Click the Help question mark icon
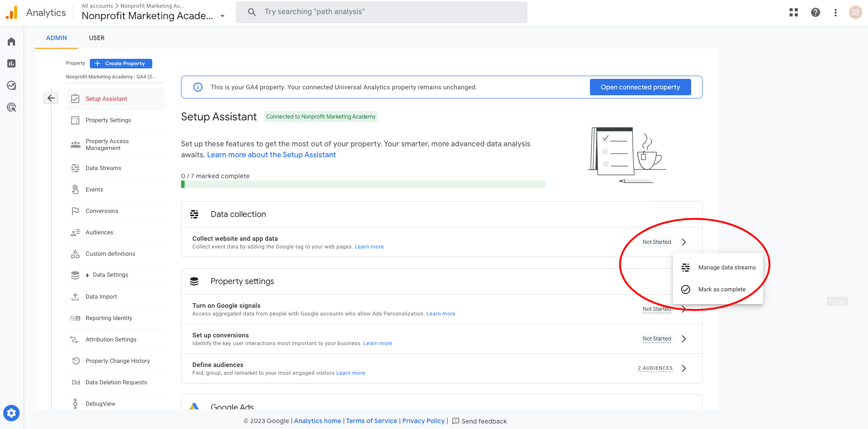This screenshot has height=429, width=868. point(816,13)
